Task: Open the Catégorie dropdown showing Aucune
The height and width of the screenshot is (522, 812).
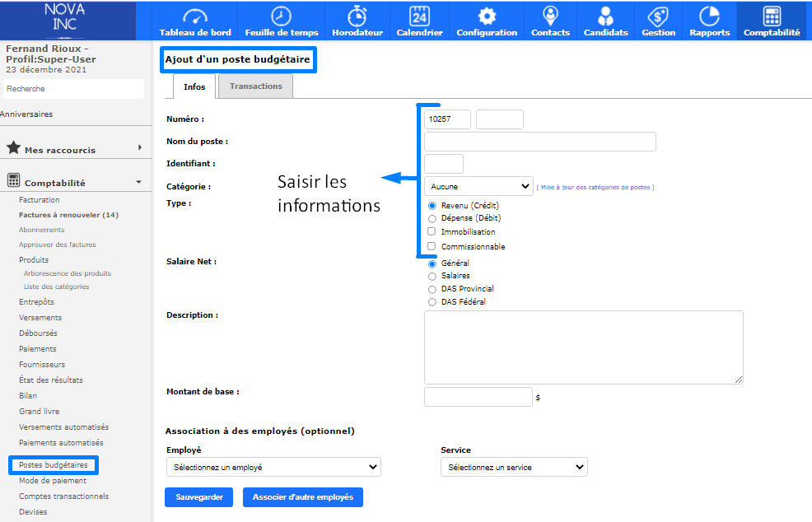Action: [478, 187]
